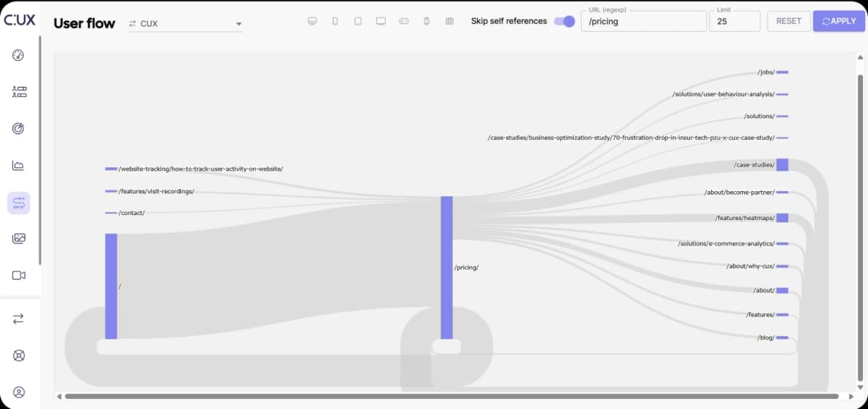Open the dashboard gauge icon in sidebar
Image resolution: width=868 pixels, height=409 pixels.
[x=19, y=56]
